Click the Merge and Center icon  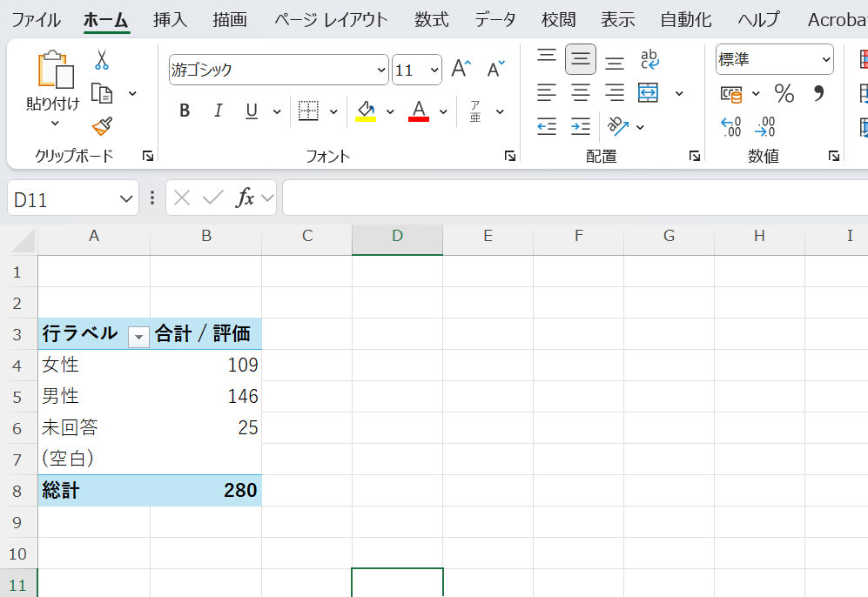click(649, 93)
